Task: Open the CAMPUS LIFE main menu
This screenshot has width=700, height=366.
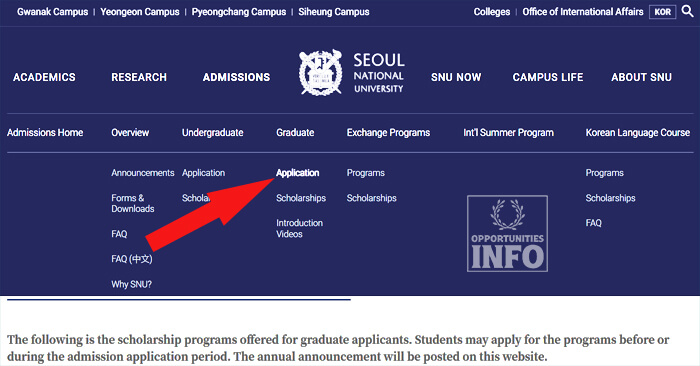Action: click(548, 77)
